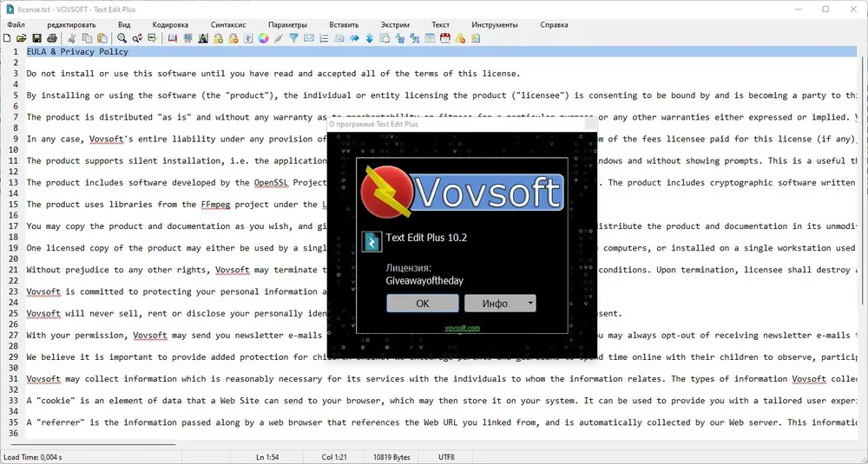Open a file with the folder icon
Viewport: 868px width, 464px height.
click(21, 38)
